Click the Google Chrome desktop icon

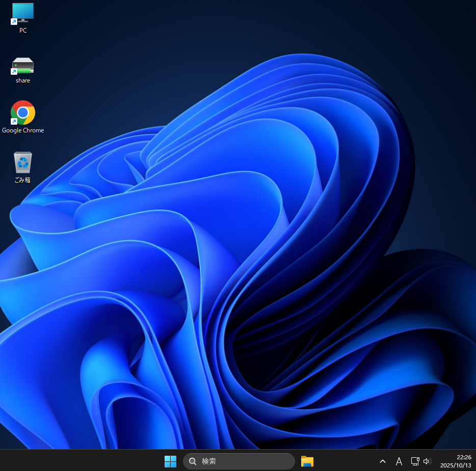point(22,113)
